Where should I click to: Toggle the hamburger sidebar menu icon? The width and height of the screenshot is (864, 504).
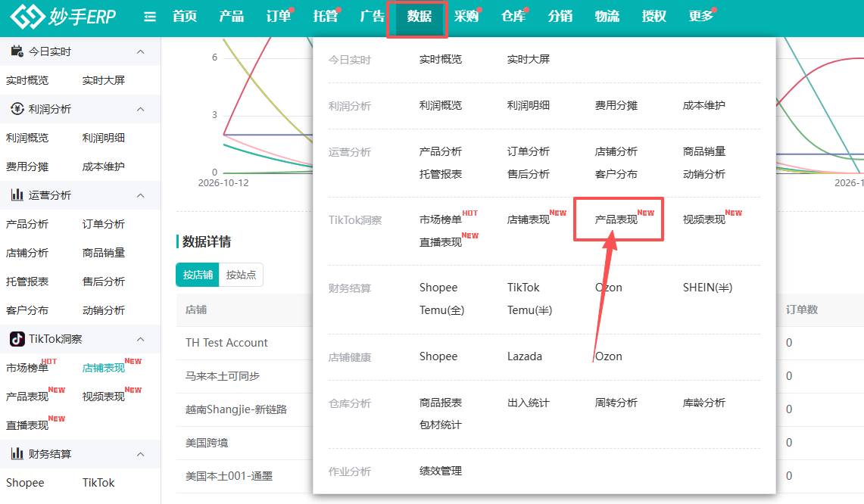pyautogui.click(x=150, y=17)
